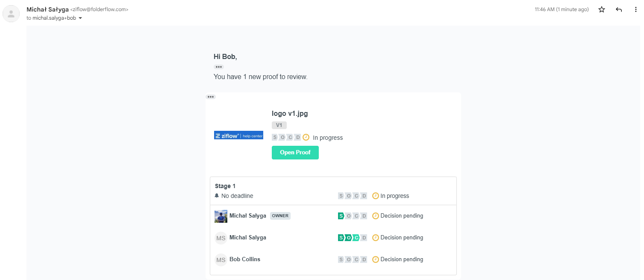Click the reply arrow icon
Screen dimensions: 644x280
pos(619,9)
